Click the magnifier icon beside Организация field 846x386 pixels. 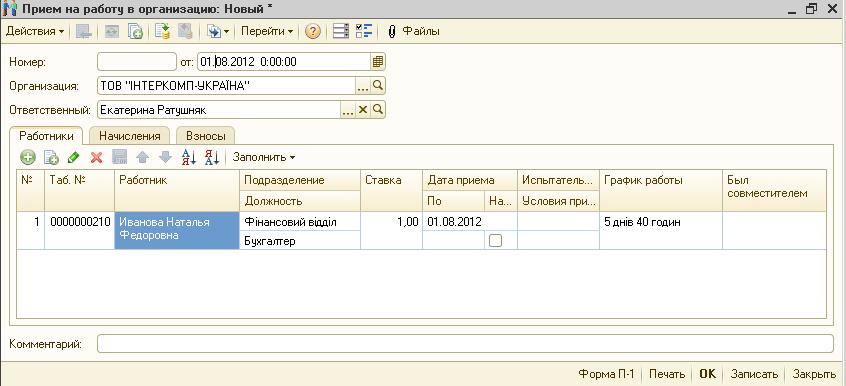click(x=378, y=85)
